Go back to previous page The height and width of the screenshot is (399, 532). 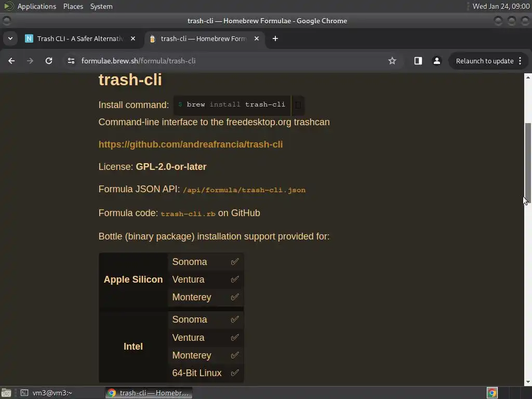coord(11,61)
